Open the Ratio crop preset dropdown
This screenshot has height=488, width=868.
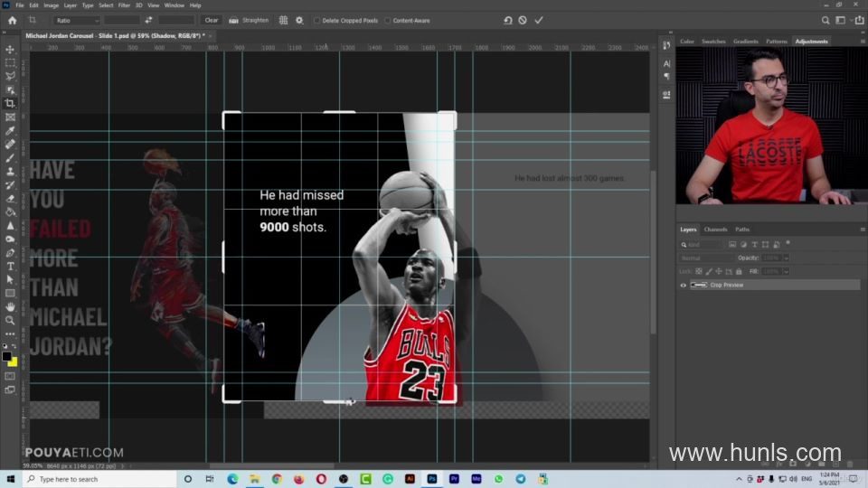(77, 21)
